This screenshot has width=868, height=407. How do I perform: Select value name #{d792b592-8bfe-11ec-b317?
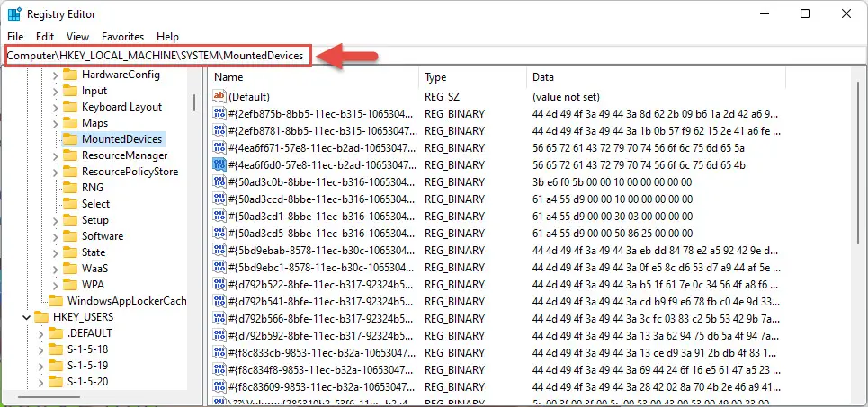[x=320, y=336]
